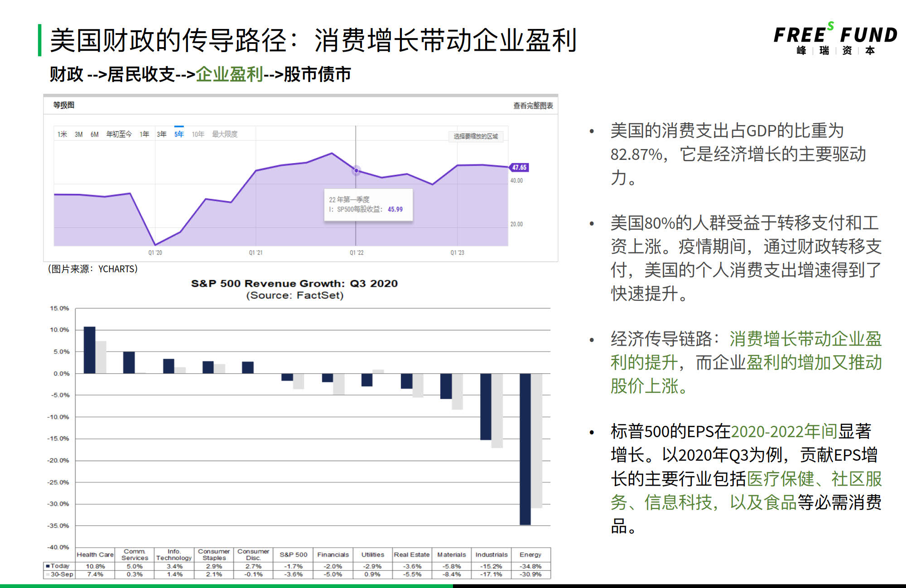Click the Consumer Disc. column header
The width and height of the screenshot is (906, 588).
[253, 554]
